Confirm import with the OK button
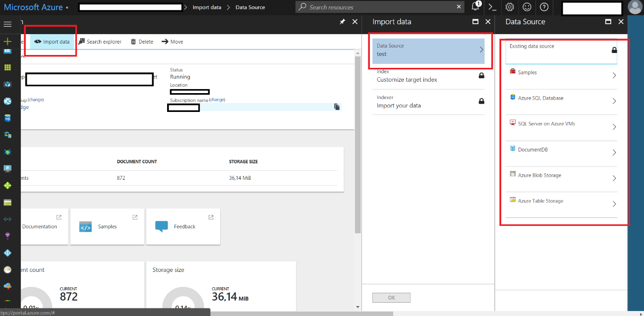The image size is (644, 316). click(391, 297)
